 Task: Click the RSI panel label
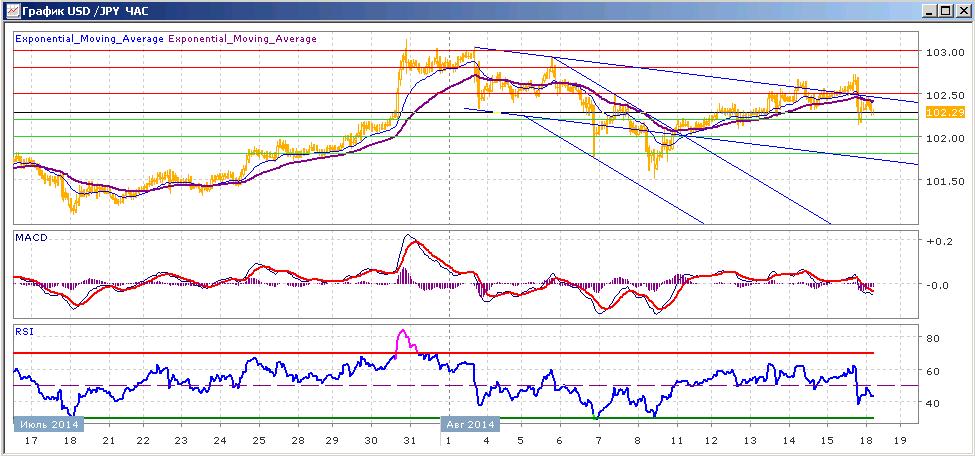coord(24,332)
